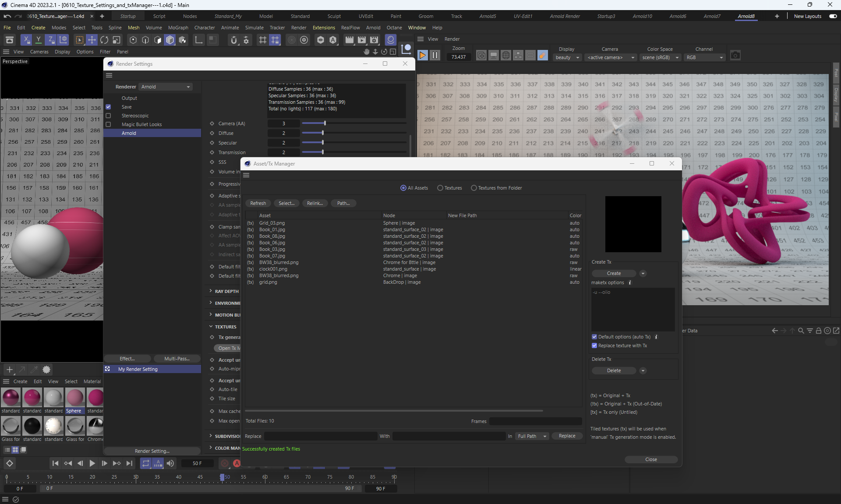Select Textures radio button

pyautogui.click(x=440, y=188)
